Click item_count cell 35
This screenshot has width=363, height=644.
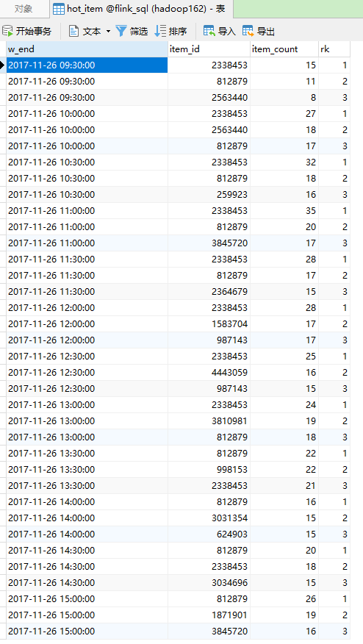click(284, 211)
